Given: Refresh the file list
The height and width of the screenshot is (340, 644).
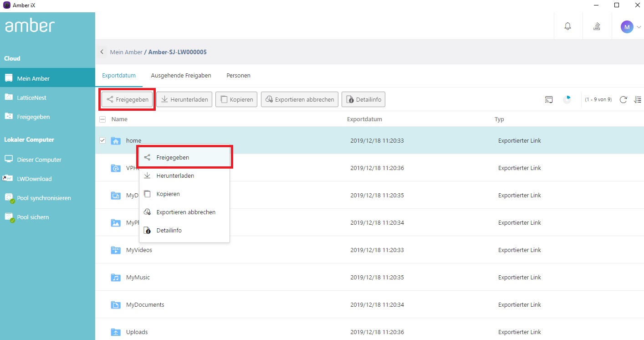Looking at the screenshot, I should [623, 100].
